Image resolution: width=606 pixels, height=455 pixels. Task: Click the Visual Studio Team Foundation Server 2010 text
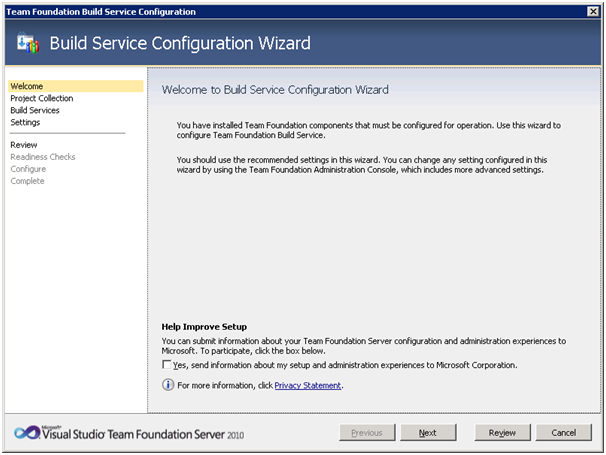[x=143, y=434]
